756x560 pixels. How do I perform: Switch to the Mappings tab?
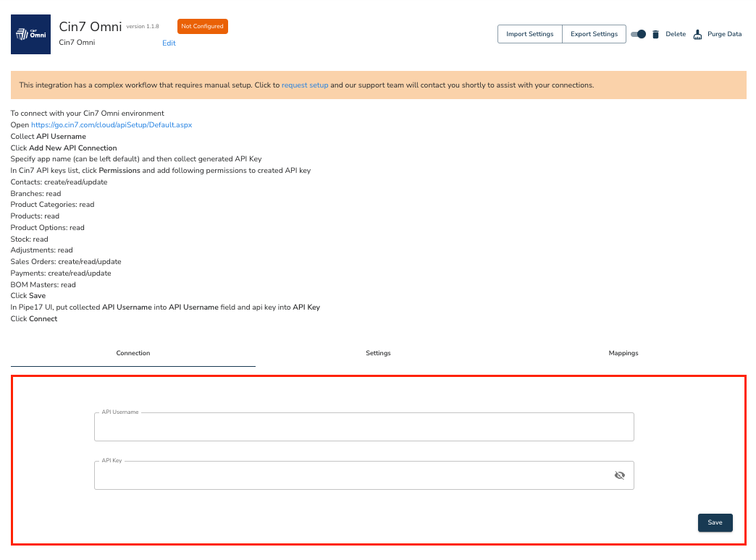(x=623, y=353)
